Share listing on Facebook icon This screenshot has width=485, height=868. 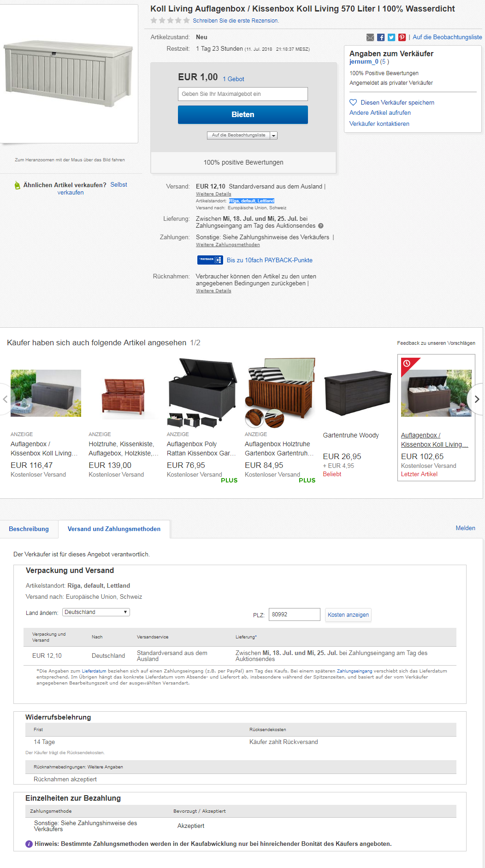point(381,37)
